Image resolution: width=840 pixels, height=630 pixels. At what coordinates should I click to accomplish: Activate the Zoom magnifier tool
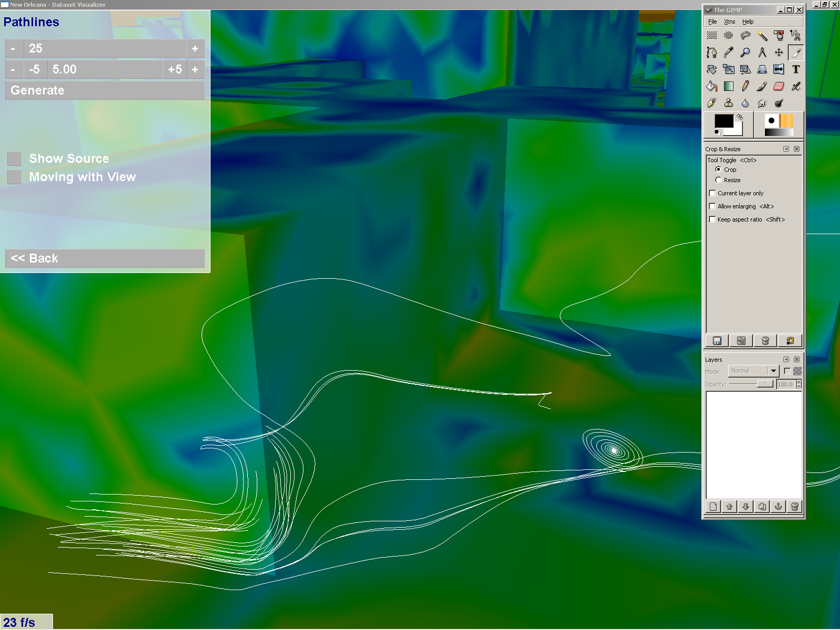tap(745, 52)
